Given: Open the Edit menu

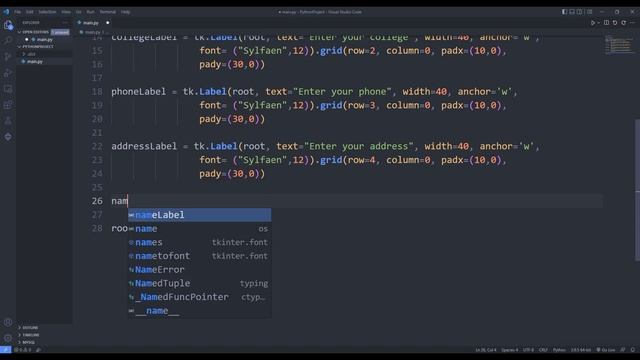Looking at the screenshot, I should (30, 12).
